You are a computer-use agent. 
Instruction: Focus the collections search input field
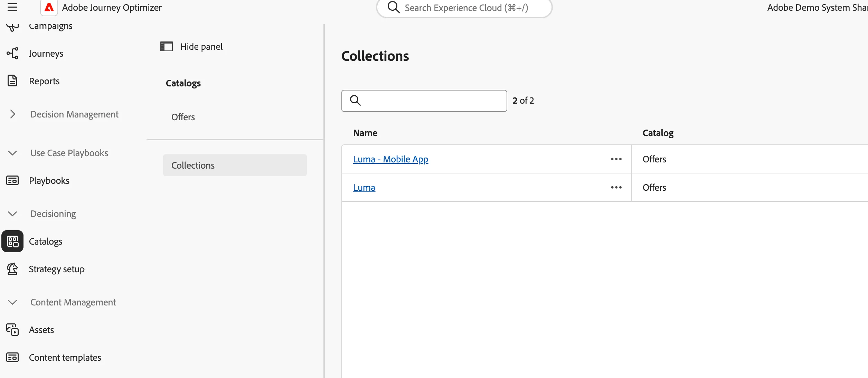click(424, 101)
